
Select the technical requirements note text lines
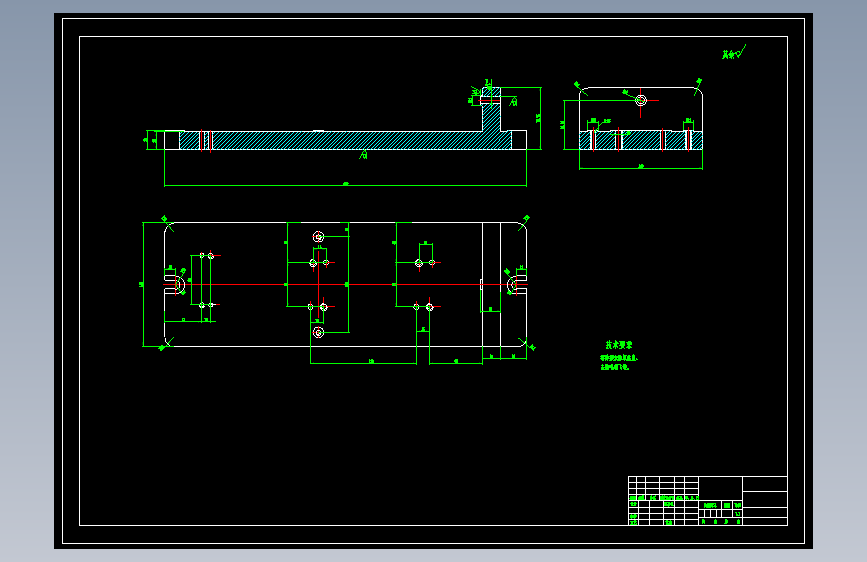tap(619, 362)
